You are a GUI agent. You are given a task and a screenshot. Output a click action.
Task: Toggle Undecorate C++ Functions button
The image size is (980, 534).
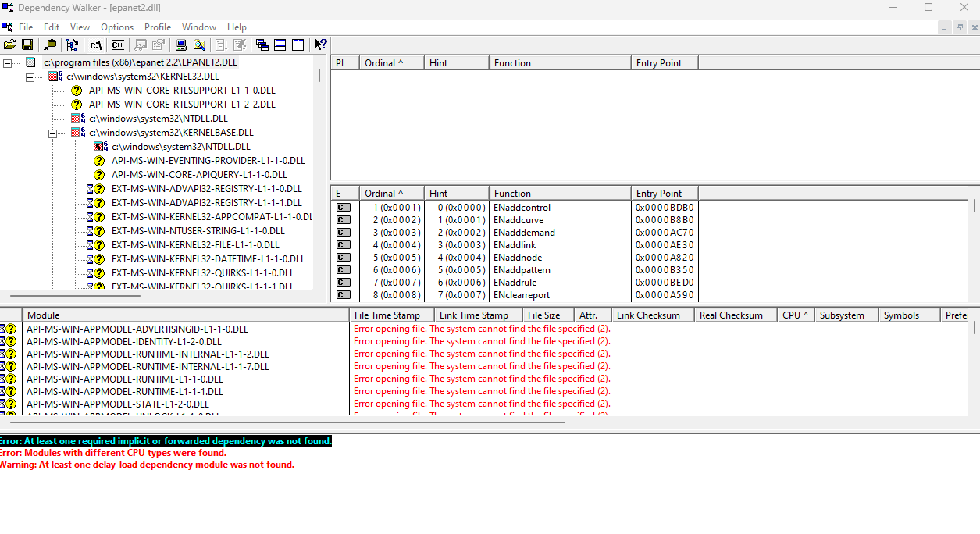point(117,44)
